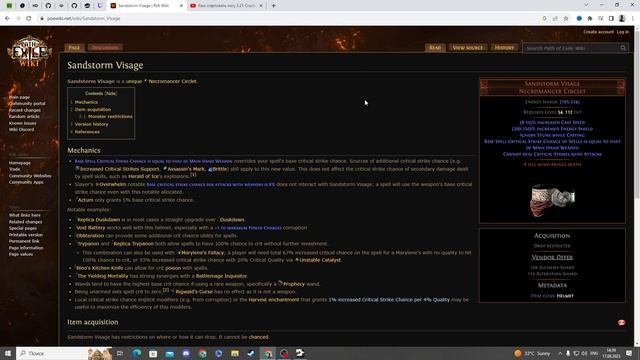Open the History tab
This screenshot has width=640, height=360.
[504, 48]
